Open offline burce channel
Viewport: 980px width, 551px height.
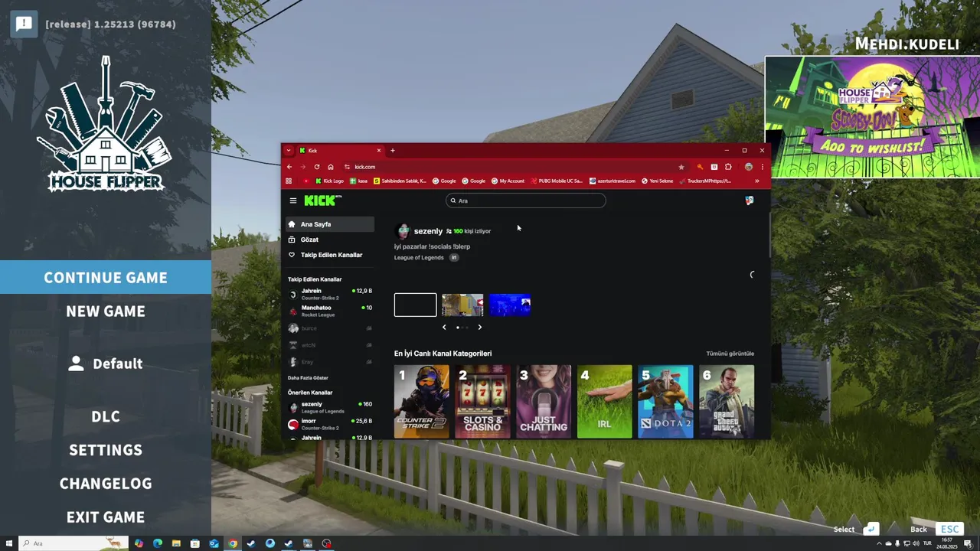(x=330, y=328)
